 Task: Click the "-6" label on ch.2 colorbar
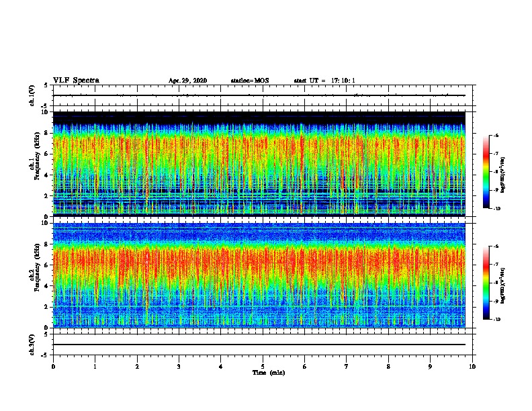pyautogui.click(x=496, y=246)
